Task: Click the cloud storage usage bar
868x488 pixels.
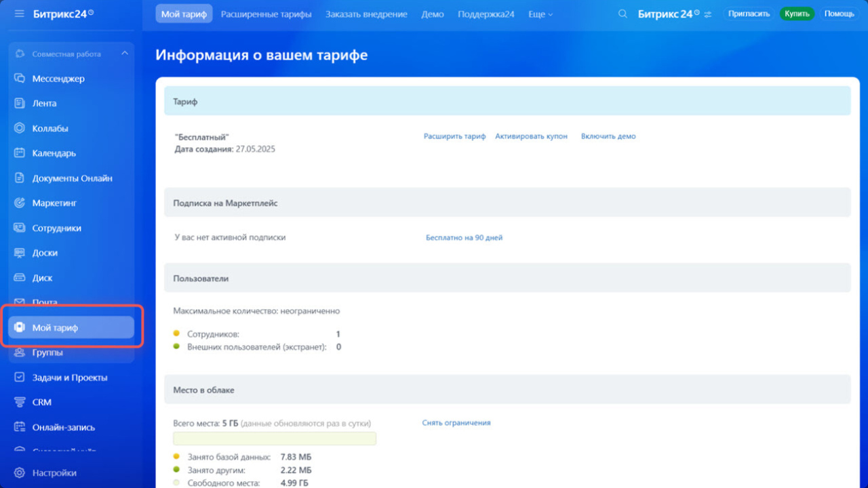Action: pos(275,439)
